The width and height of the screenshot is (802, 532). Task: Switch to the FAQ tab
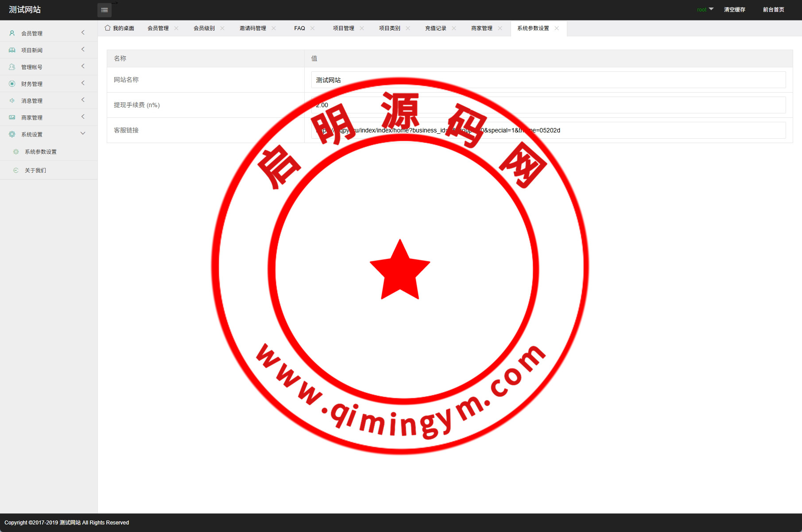[299, 28]
